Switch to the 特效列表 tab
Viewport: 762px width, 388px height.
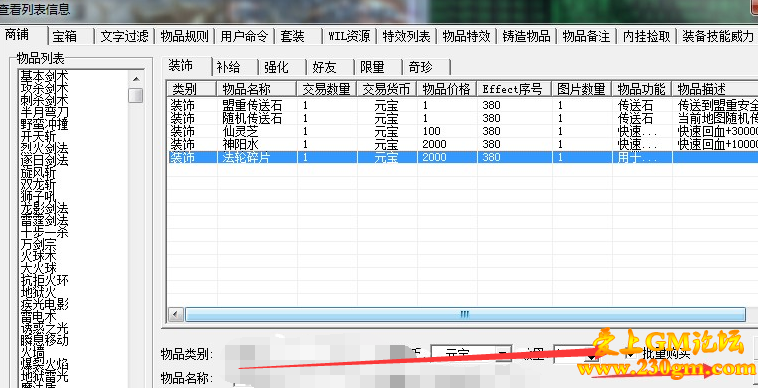(x=406, y=36)
